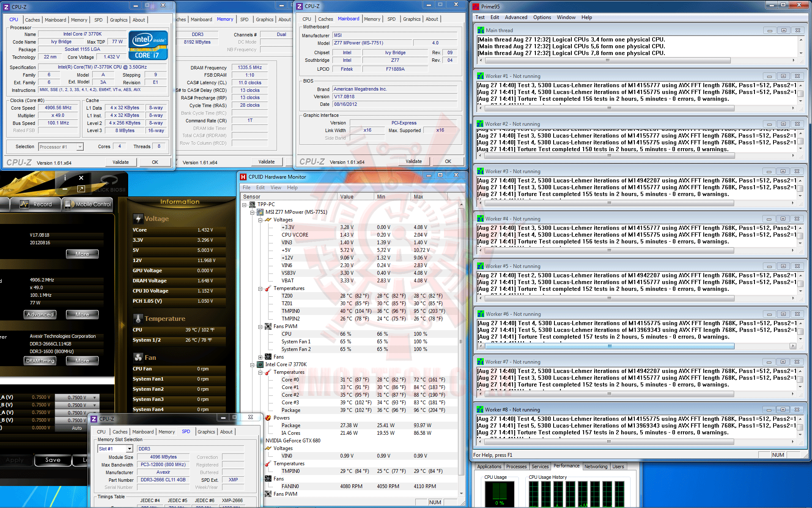Click the NVIDIA GeForce GTX 680 tree entry
The height and width of the screenshot is (508, 812).
[x=293, y=441]
